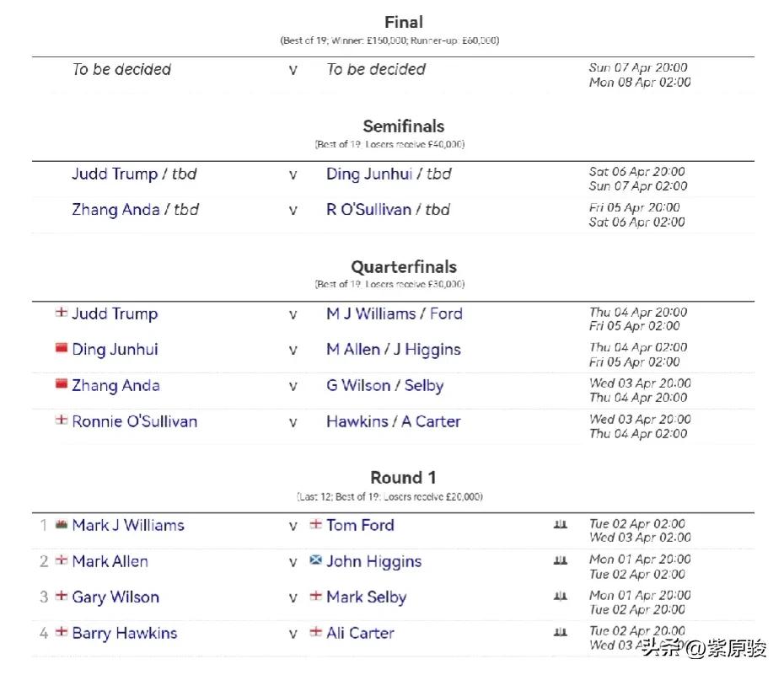
Task: Click the Final section heading
Action: pos(404,22)
